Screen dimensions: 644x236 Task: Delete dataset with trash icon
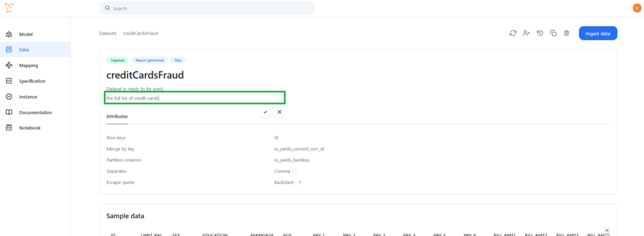click(x=567, y=33)
